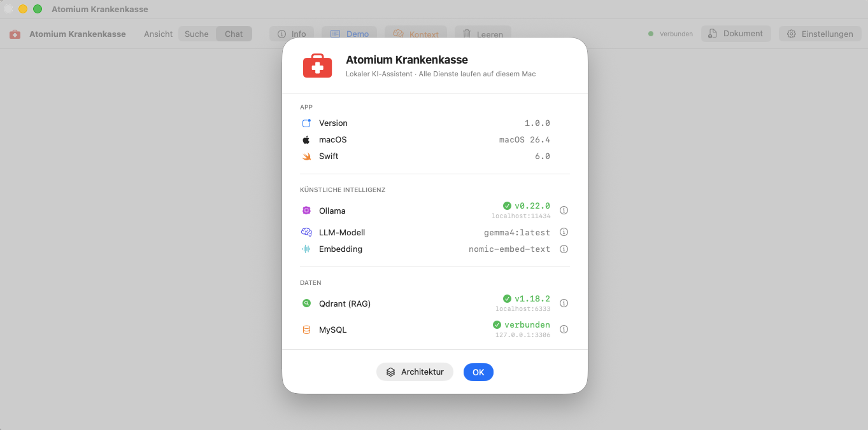Switch view to Suche
The height and width of the screenshot is (430, 868).
pos(197,34)
